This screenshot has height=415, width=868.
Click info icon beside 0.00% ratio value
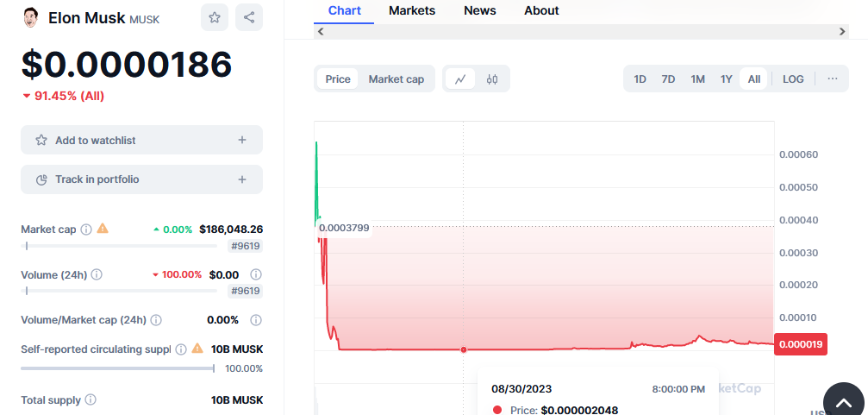point(256,320)
